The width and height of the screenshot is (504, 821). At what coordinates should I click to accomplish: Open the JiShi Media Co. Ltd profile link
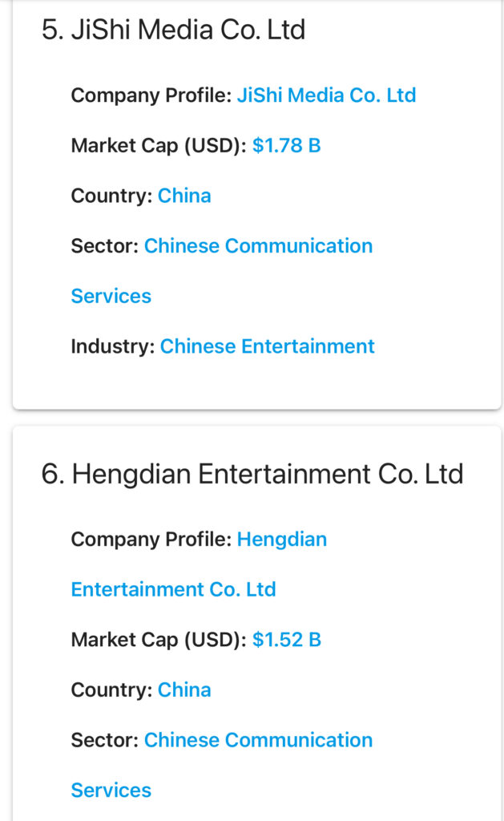click(326, 95)
